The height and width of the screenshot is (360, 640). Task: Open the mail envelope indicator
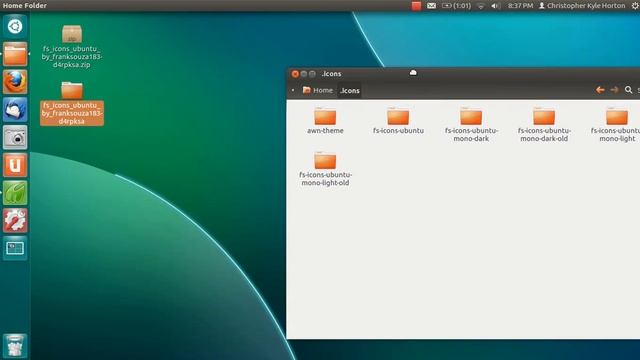(x=431, y=6)
